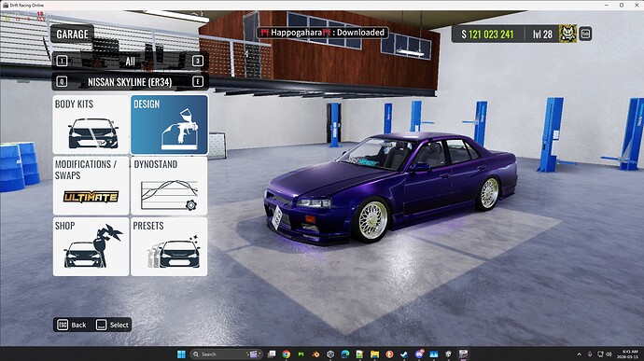
Task: Click the Happogahara Downloaded notification
Action: [x=323, y=33]
